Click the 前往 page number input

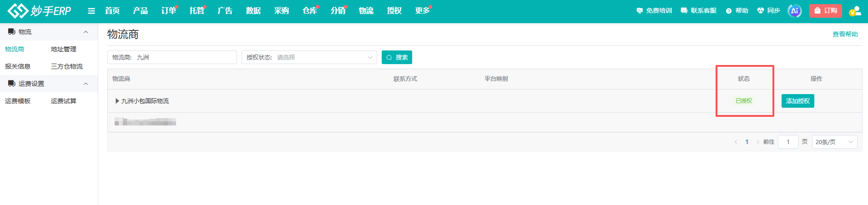click(x=788, y=142)
